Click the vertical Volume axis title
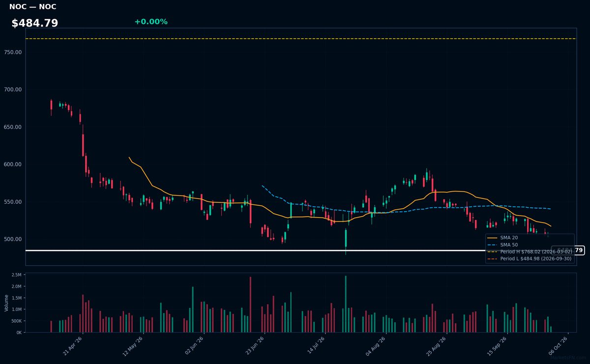 [x=6, y=303]
